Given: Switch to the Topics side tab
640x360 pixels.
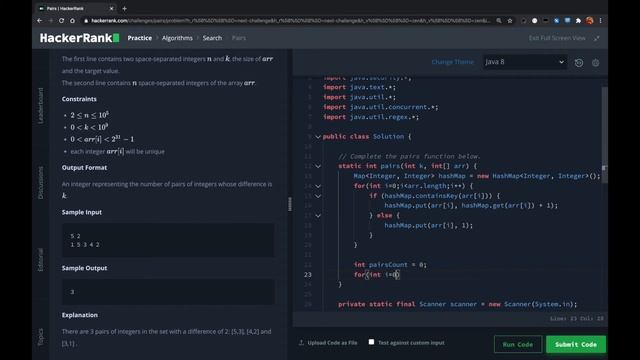Looking at the screenshot, I should click(x=40, y=337).
